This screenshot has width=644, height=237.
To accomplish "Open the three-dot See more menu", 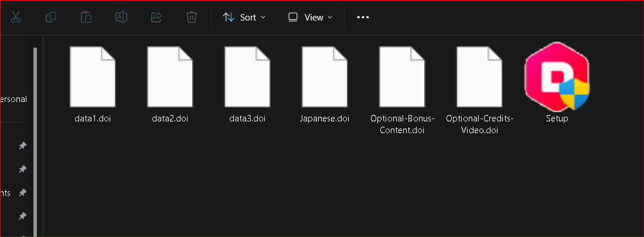I will point(363,17).
